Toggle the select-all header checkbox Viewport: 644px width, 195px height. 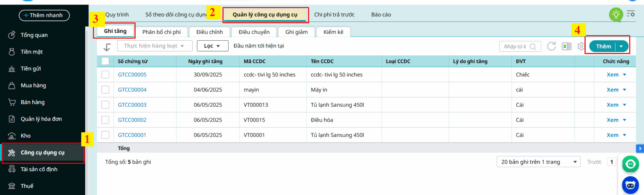click(x=105, y=61)
